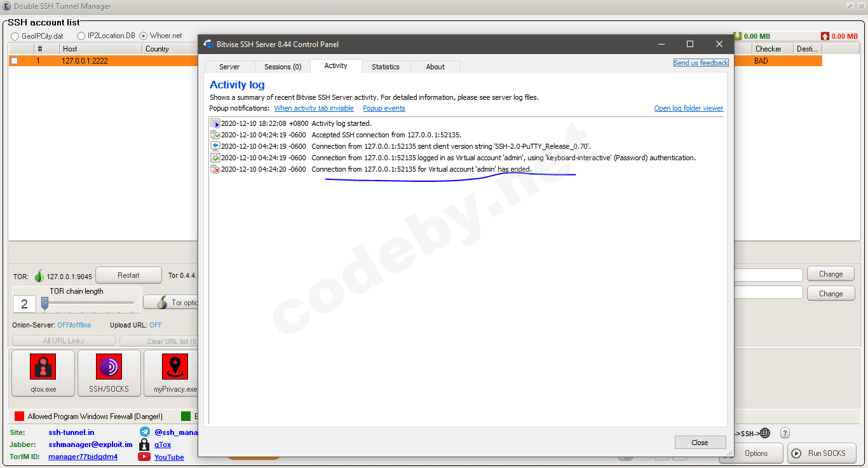
Task: Tick the checkbox for SSH account row 1
Action: point(15,61)
